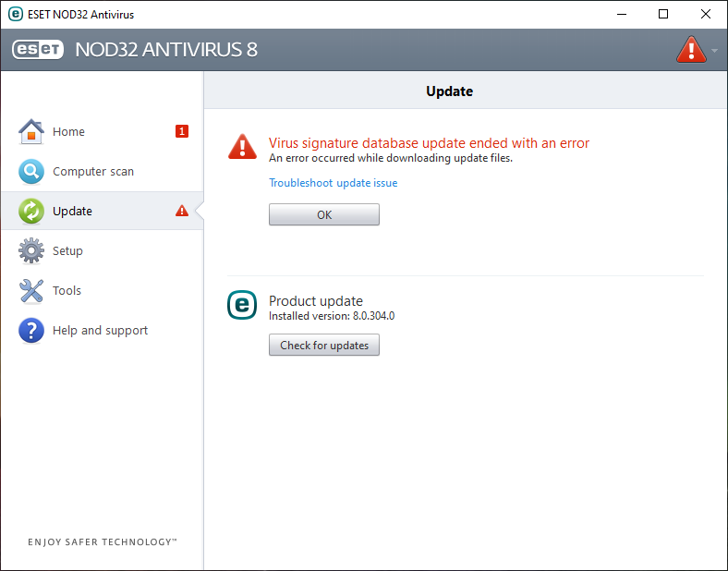Image resolution: width=728 pixels, height=571 pixels.
Task: Click the Setup gear icon
Action: (x=31, y=250)
